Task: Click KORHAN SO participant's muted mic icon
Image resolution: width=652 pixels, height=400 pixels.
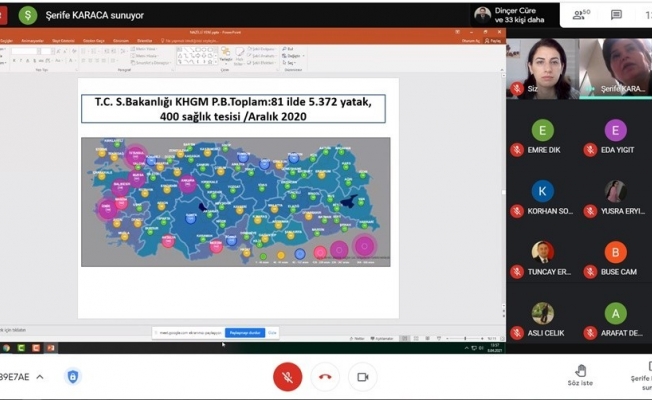Action: click(x=517, y=211)
